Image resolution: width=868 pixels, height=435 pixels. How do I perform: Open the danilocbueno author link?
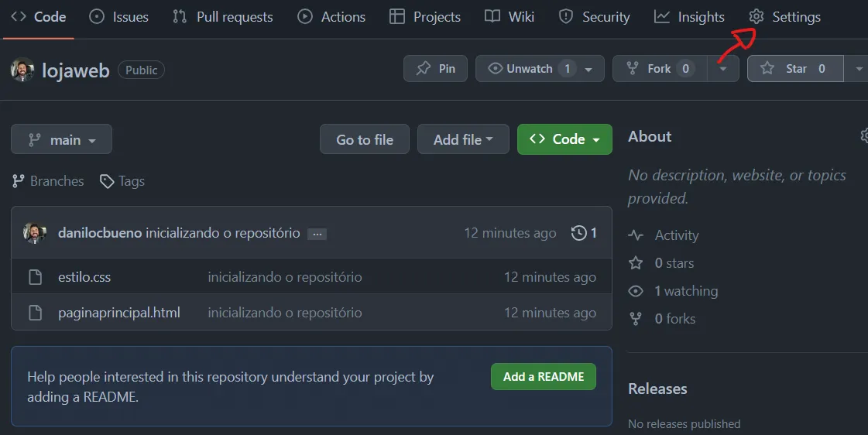100,233
